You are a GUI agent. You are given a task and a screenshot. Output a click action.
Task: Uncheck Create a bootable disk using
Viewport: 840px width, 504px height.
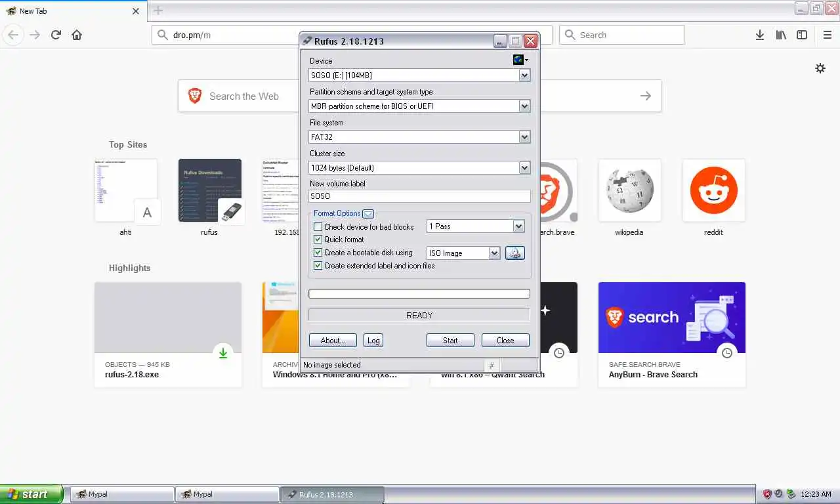318,253
